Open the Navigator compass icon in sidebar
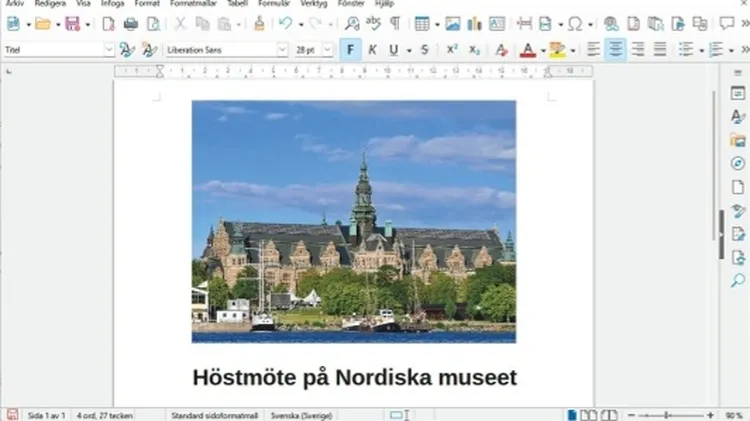750x421 pixels. 738,163
